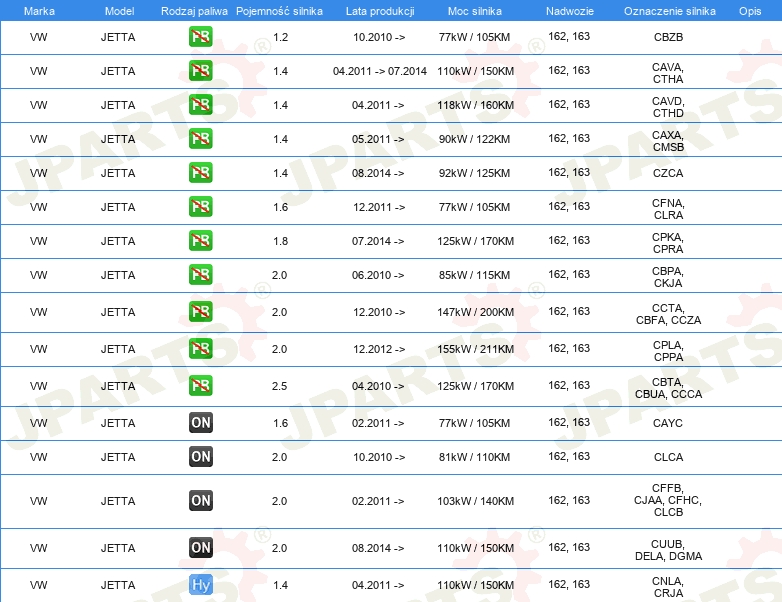Click the 155kW / 211KM power value

pyautogui.click(x=475, y=349)
